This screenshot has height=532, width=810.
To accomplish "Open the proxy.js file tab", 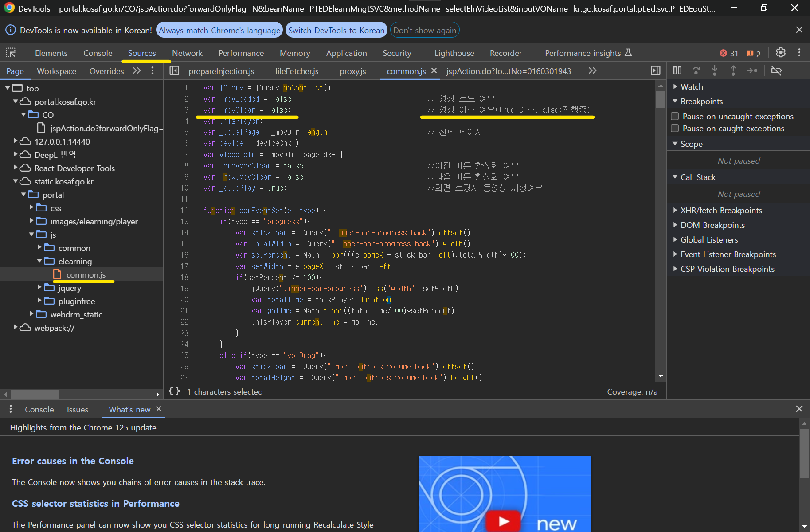I will coord(352,71).
